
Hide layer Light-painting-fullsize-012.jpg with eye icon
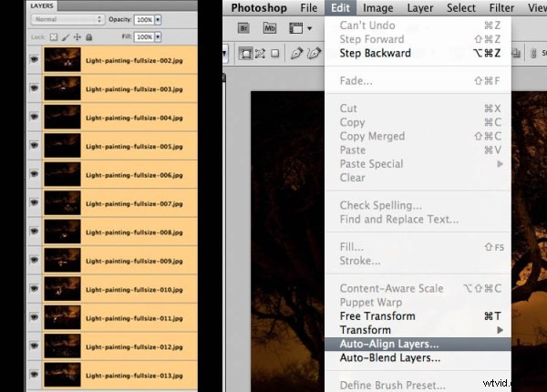(x=34, y=346)
